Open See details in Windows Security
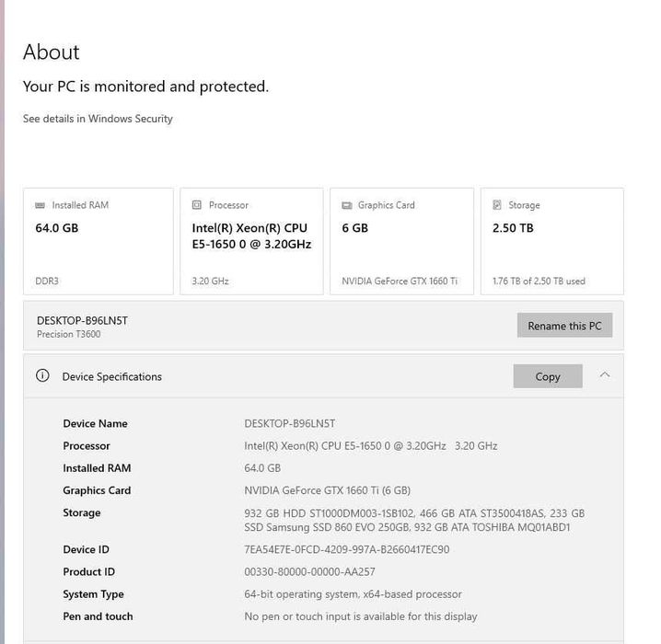Viewport: 661px width, 644px height. (98, 119)
